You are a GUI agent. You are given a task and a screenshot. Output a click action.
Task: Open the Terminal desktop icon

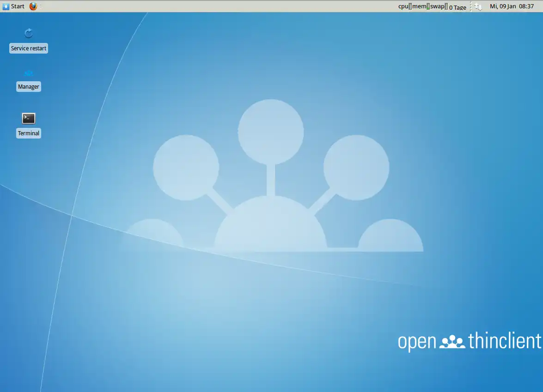coord(29,118)
